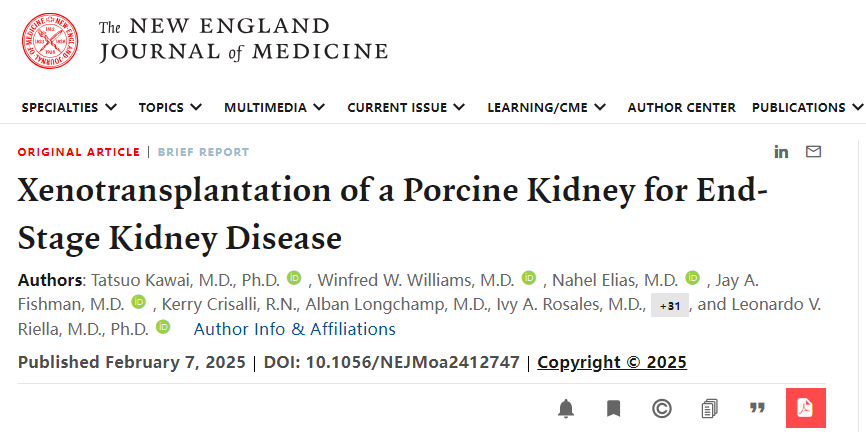Bookmark this article
Viewport: 866px width, 432px height.
coord(613,408)
